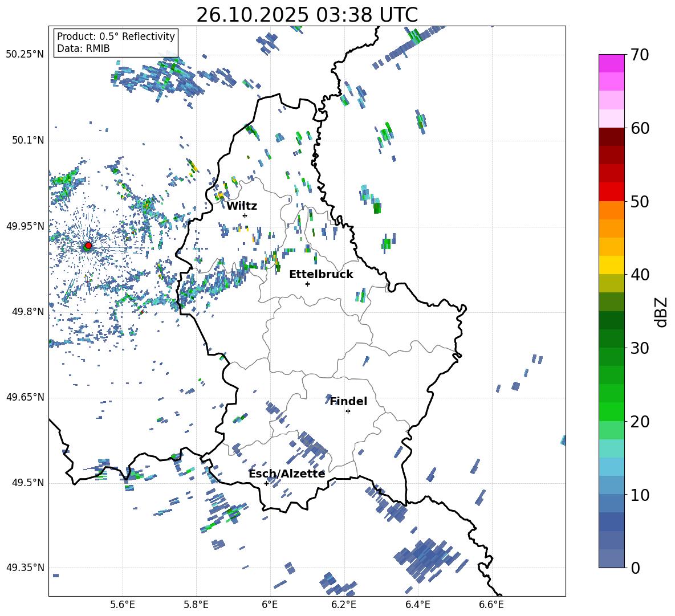Click the 0 value on the colorbar

click(635, 568)
